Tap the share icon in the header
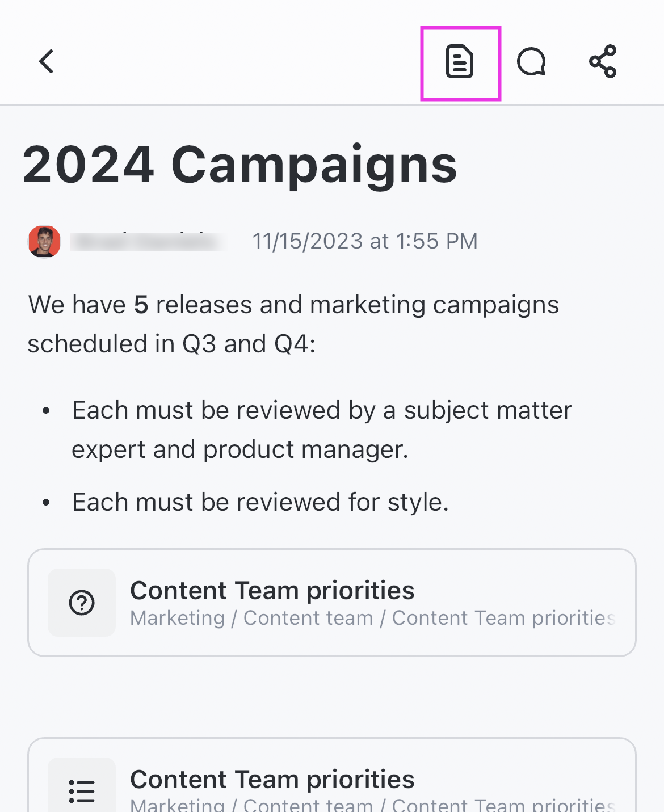Image resolution: width=664 pixels, height=812 pixels. click(x=603, y=61)
